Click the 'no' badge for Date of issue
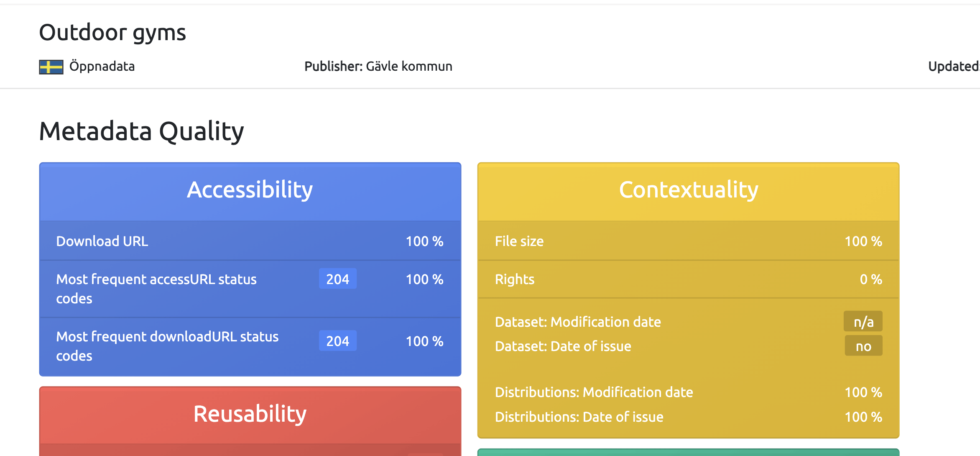Screen dimensions: 980x456 [x=863, y=346]
